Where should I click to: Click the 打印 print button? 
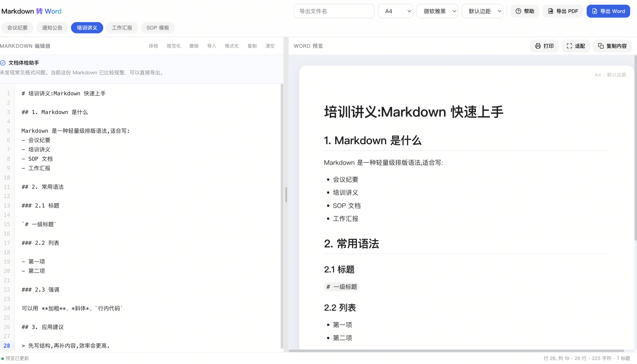[x=544, y=46]
